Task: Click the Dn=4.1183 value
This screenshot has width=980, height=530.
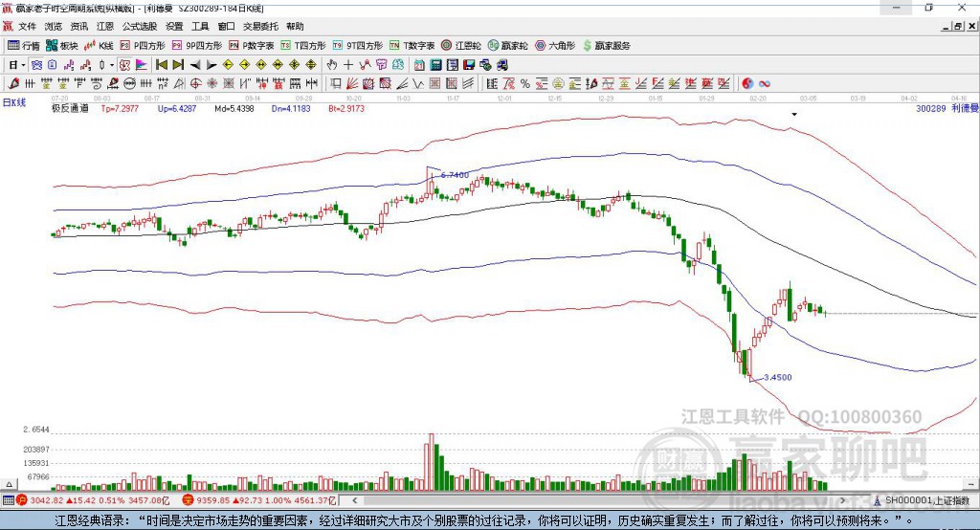Action: click(x=291, y=108)
